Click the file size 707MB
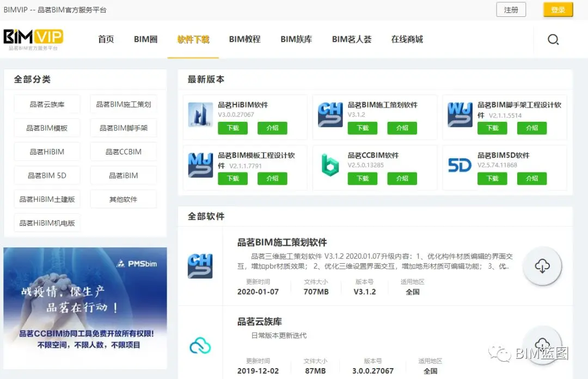588x379 pixels. click(316, 291)
